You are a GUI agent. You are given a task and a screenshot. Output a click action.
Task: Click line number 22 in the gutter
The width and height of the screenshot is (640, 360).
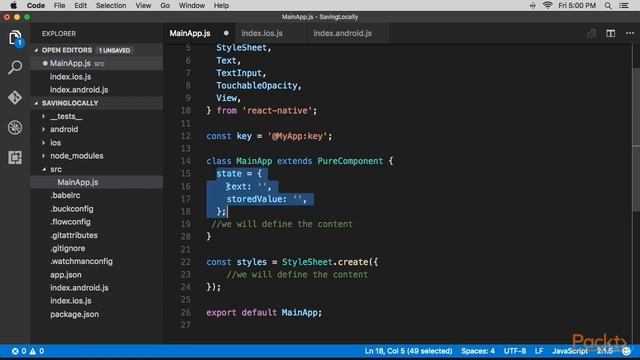pyautogui.click(x=185, y=262)
